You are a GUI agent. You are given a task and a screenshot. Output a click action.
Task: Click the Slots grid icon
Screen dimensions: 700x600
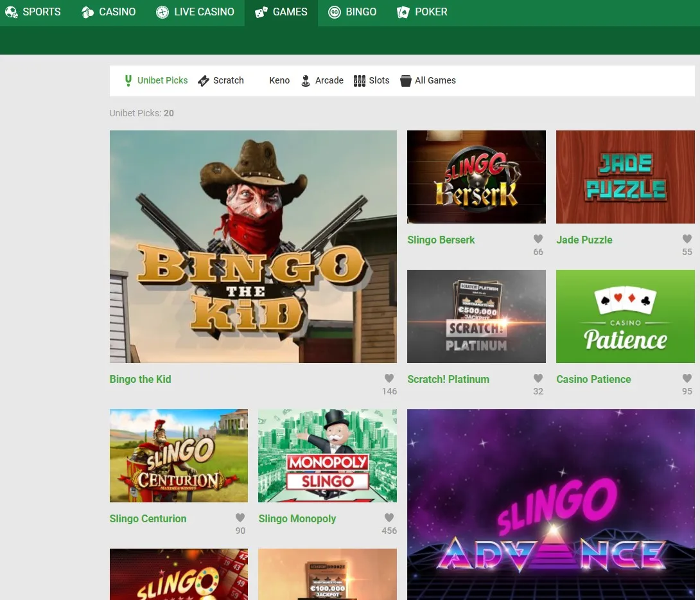[x=360, y=80]
